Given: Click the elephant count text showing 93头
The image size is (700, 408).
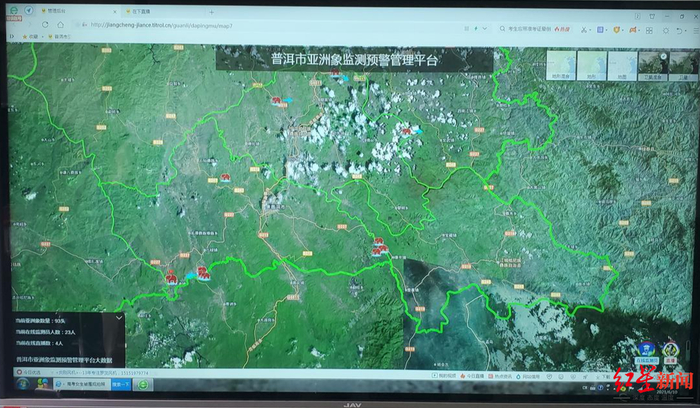Looking at the screenshot, I should (40, 321).
